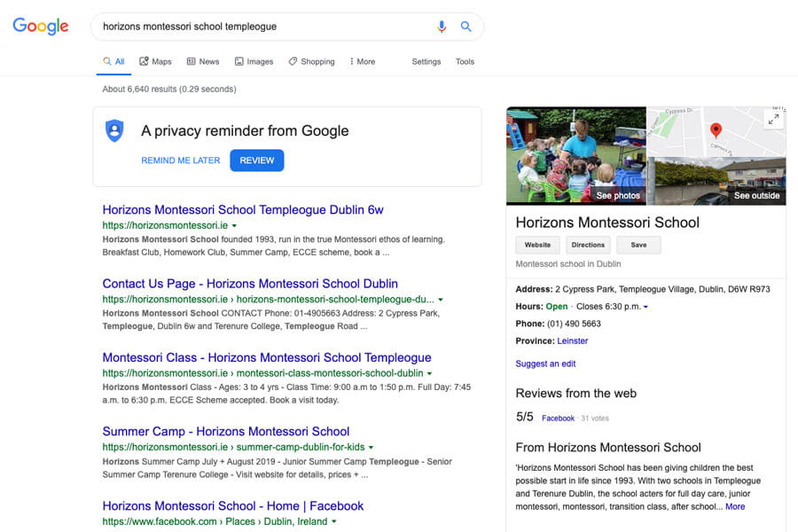Click the About 6,640 results text
This screenshot has height=532, width=798.
click(169, 89)
